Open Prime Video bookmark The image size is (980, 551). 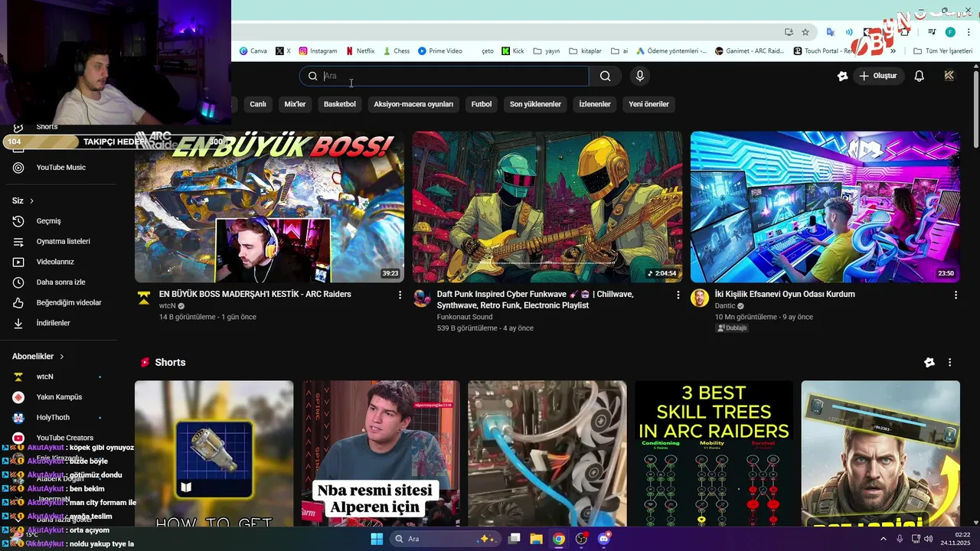coord(440,51)
